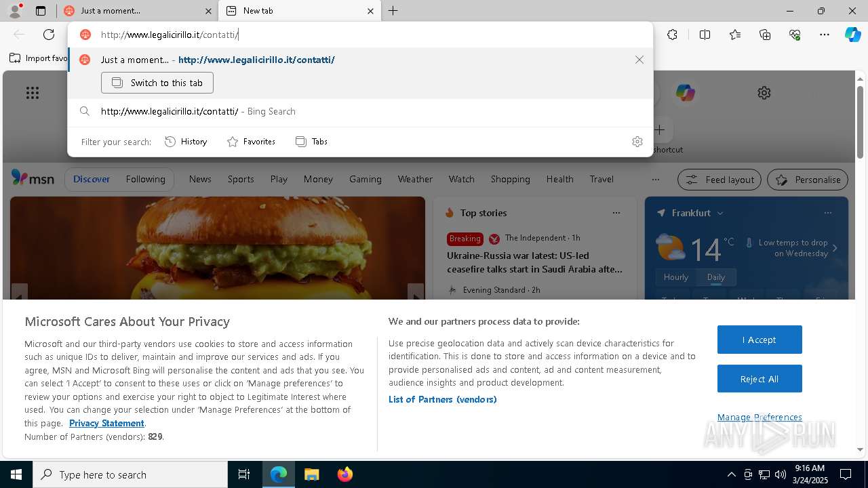This screenshot has height=488, width=868.
Task: Close the Just a moment tab
Action: tap(208, 11)
